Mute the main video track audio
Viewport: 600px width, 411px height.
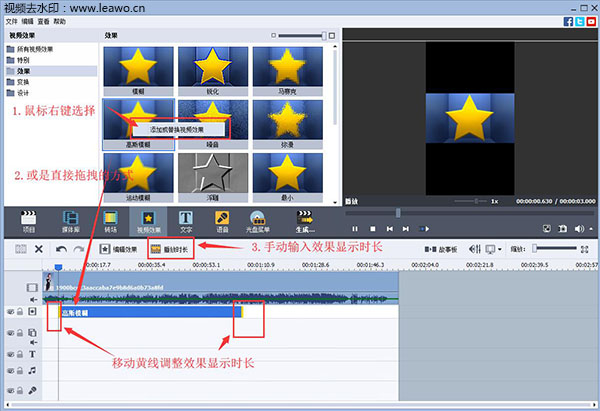(34, 299)
